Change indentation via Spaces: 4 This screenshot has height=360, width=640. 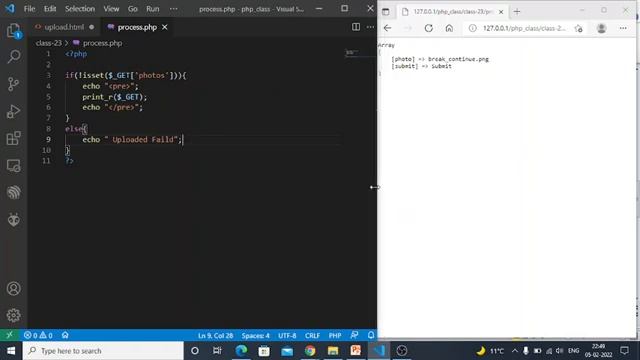pos(256,336)
